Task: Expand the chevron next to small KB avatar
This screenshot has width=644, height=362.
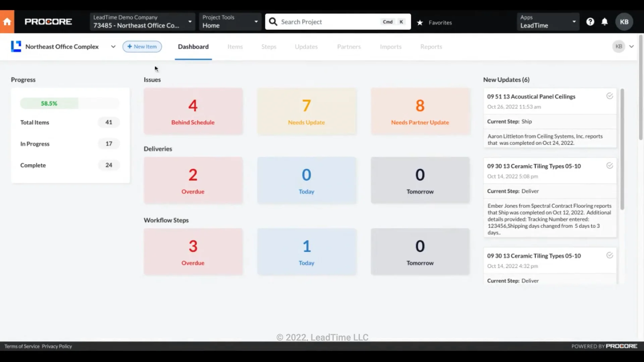Action: point(631,47)
